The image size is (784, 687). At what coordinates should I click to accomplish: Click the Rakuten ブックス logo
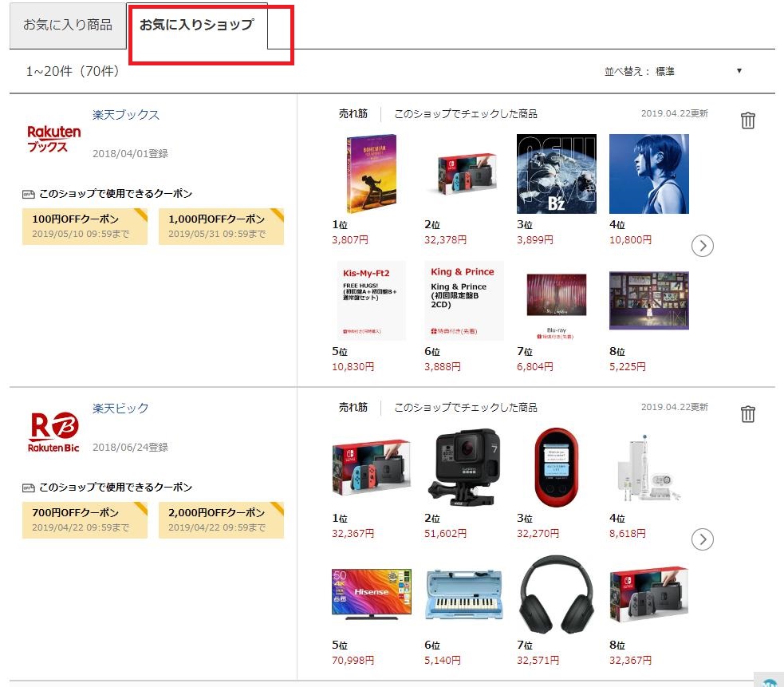(x=53, y=139)
